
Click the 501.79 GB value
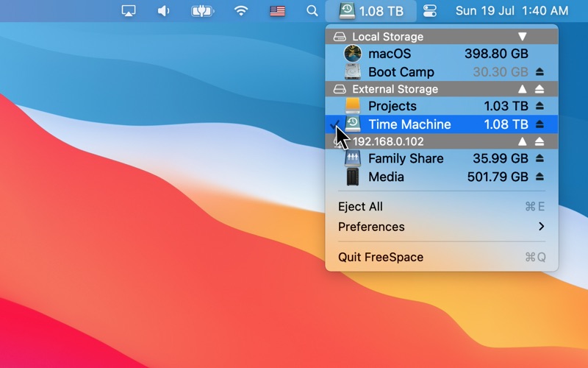coord(498,177)
